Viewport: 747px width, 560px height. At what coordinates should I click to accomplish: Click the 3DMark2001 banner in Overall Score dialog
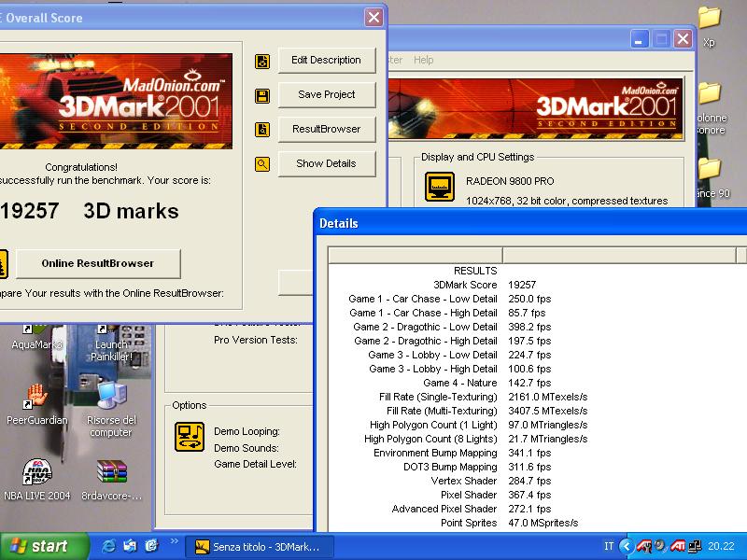tap(115, 101)
